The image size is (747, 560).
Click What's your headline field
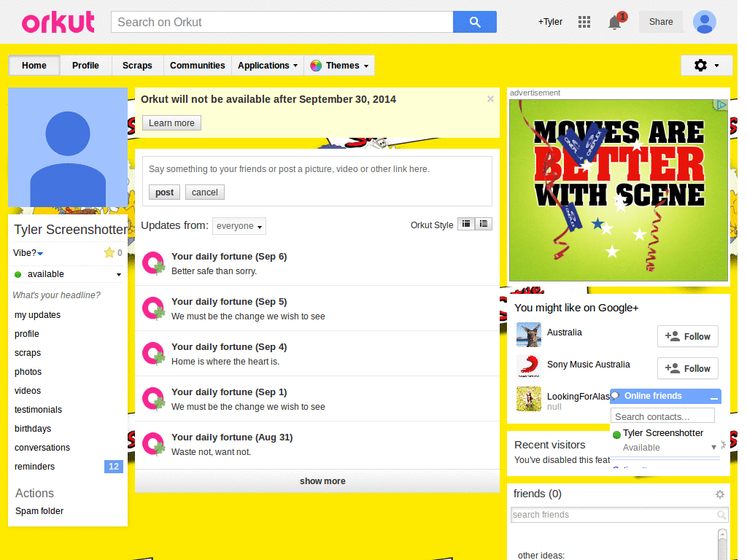tap(57, 295)
